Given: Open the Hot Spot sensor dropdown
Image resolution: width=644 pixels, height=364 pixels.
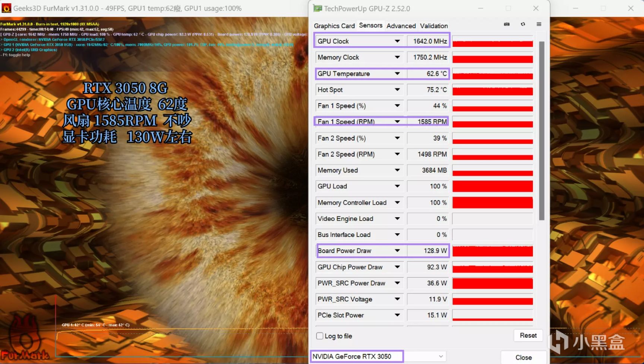Looking at the screenshot, I should click(397, 89).
